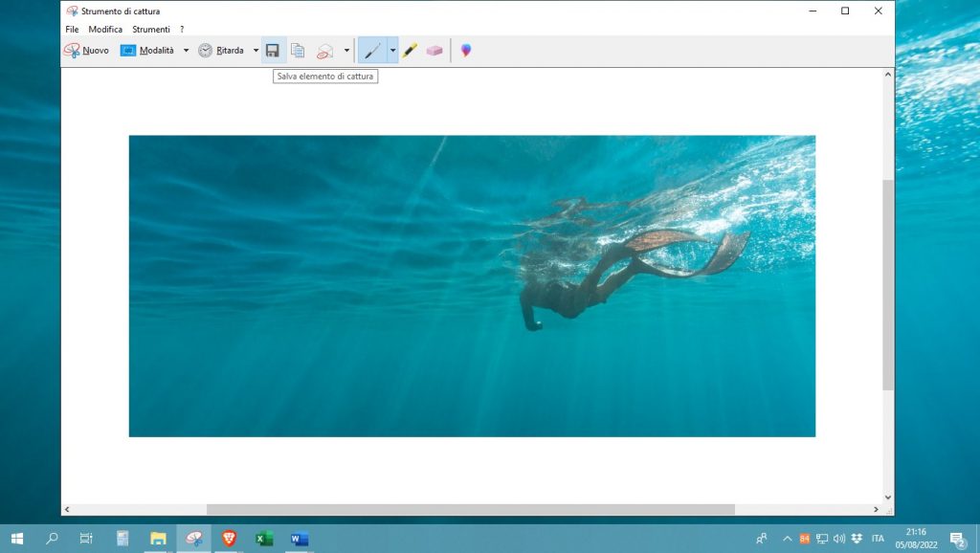980x553 pixels.
Task: Click the Send capture envelope icon
Action: pos(325,51)
